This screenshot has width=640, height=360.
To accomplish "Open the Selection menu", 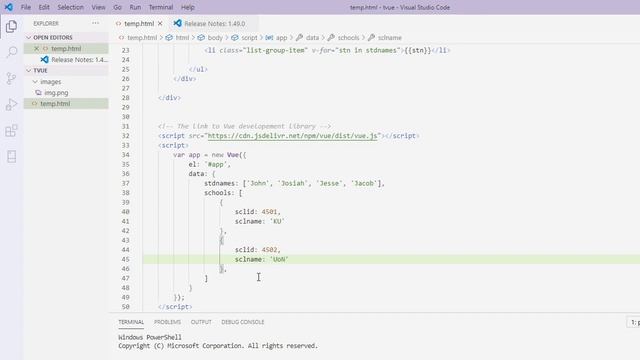I will [70, 7].
